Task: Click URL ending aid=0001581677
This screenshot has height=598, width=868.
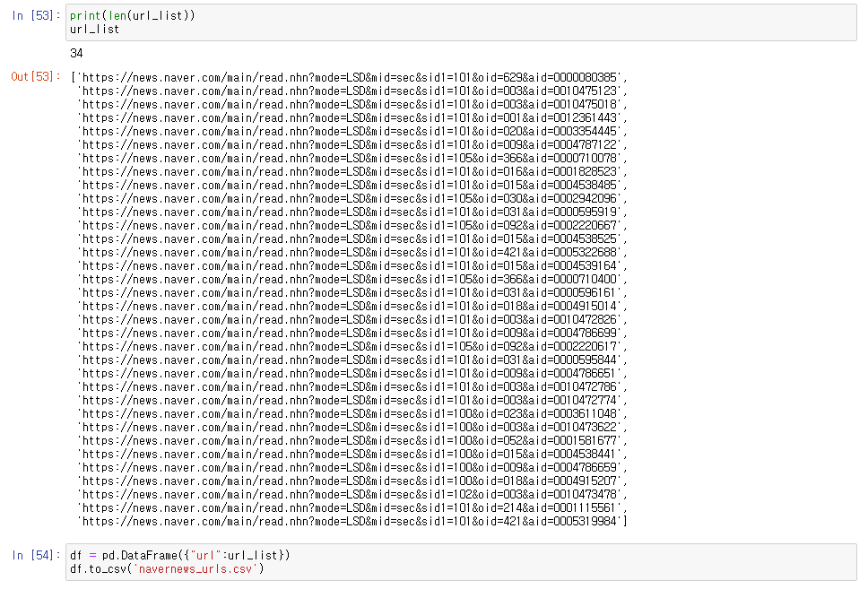Action: [x=350, y=441]
